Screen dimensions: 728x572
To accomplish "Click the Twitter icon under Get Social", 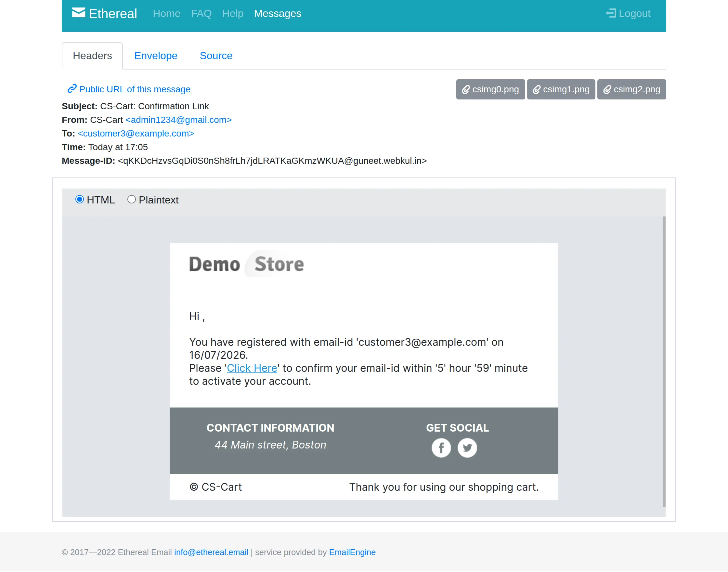I will pyautogui.click(x=467, y=448).
